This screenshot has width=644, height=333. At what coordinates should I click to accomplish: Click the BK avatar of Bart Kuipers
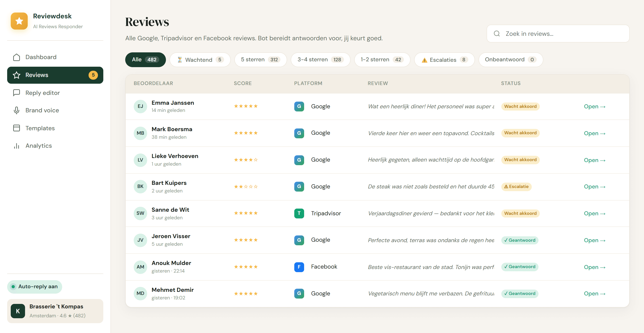(x=140, y=187)
